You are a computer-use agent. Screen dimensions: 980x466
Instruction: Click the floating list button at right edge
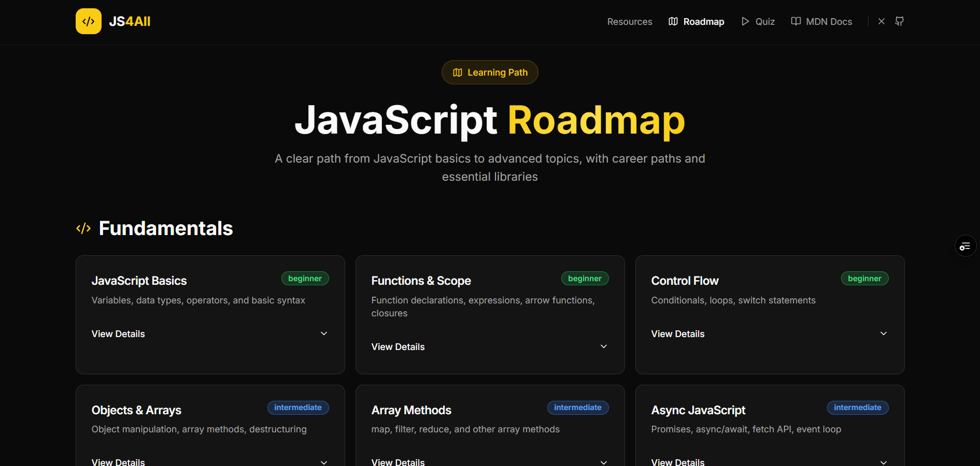(x=965, y=246)
